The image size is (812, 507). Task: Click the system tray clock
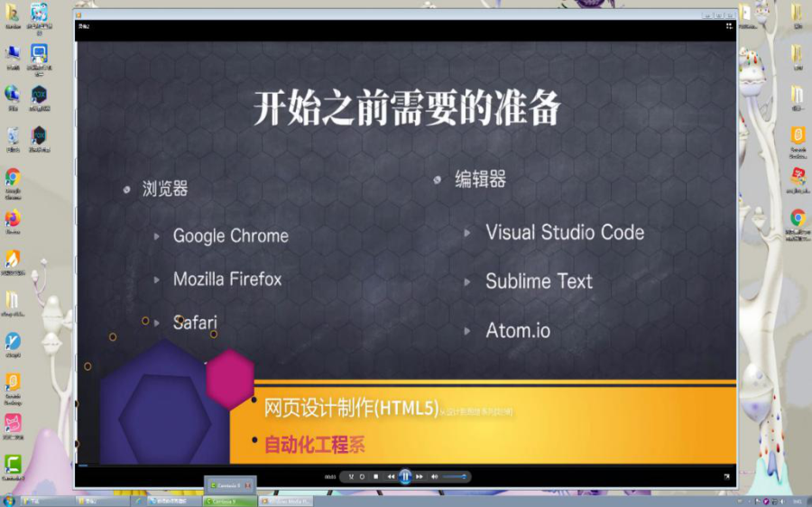(x=798, y=501)
